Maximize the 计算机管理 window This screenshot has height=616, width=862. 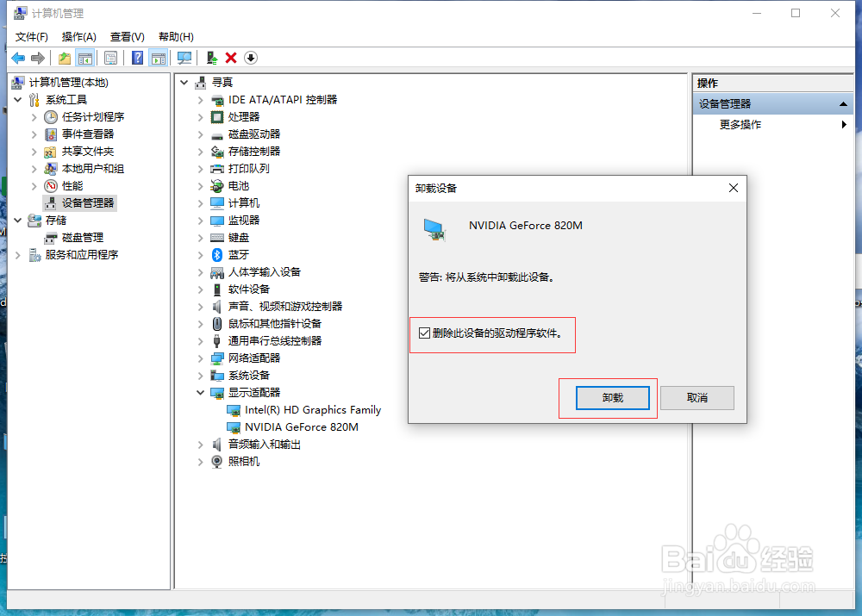click(796, 13)
